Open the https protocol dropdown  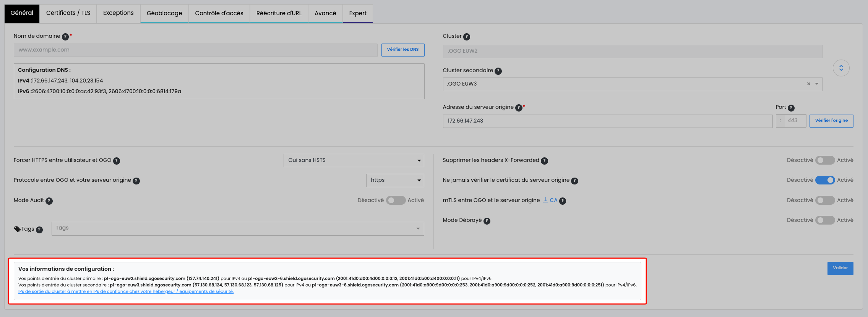click(395, 180)
